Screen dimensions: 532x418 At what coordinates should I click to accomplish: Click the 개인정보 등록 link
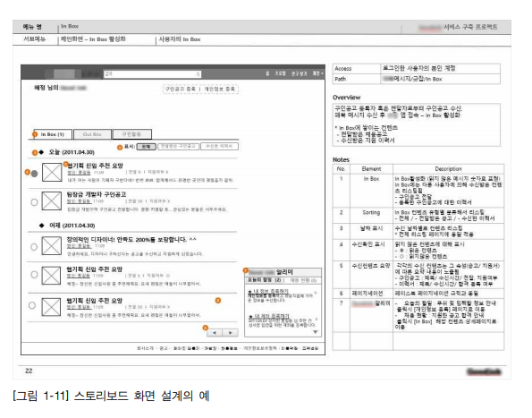(220, 89)
